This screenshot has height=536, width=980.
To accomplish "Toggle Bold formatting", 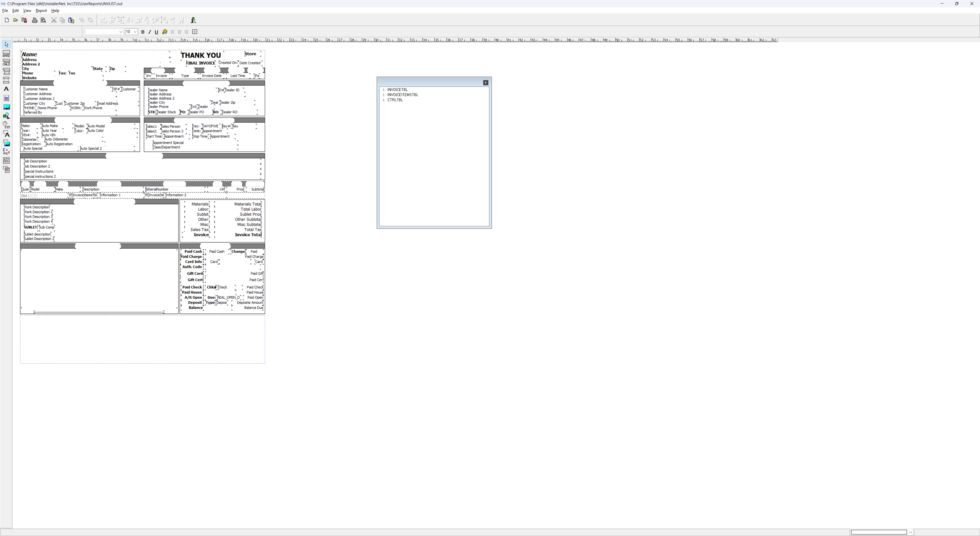I will click(x=143, y=32).
